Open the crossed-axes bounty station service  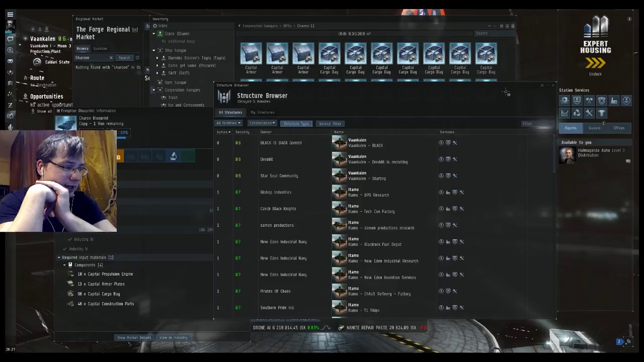click(x=589, y=101)
